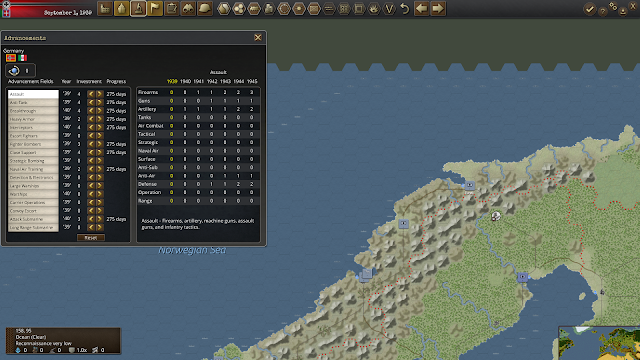Increase Assault investment with right arrow
The height and width of the screenshot is (360, 640).
tap(99, 94)
